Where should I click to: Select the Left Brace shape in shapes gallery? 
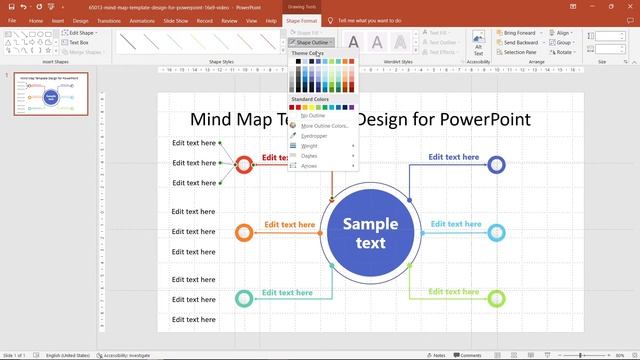(x=32, y=51)
